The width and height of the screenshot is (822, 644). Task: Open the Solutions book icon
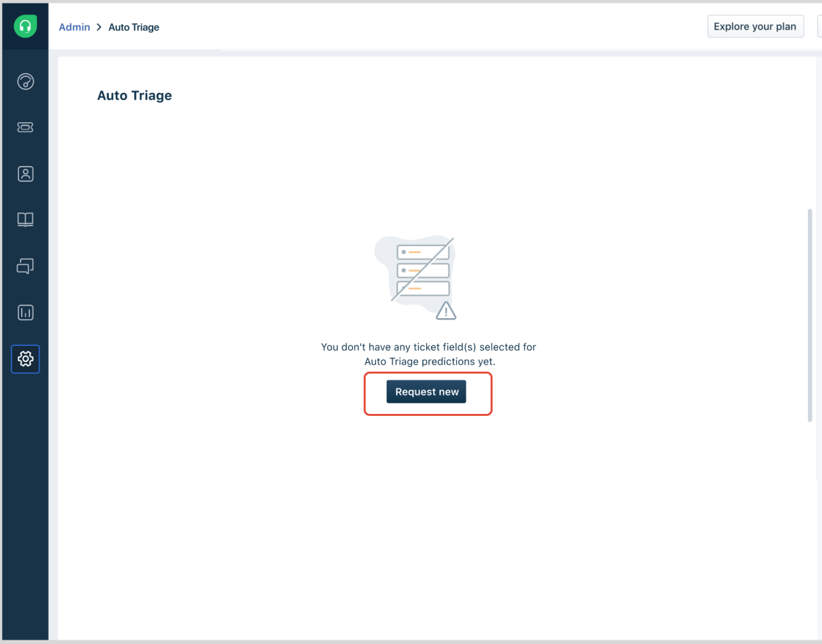(x=25, y=220)
